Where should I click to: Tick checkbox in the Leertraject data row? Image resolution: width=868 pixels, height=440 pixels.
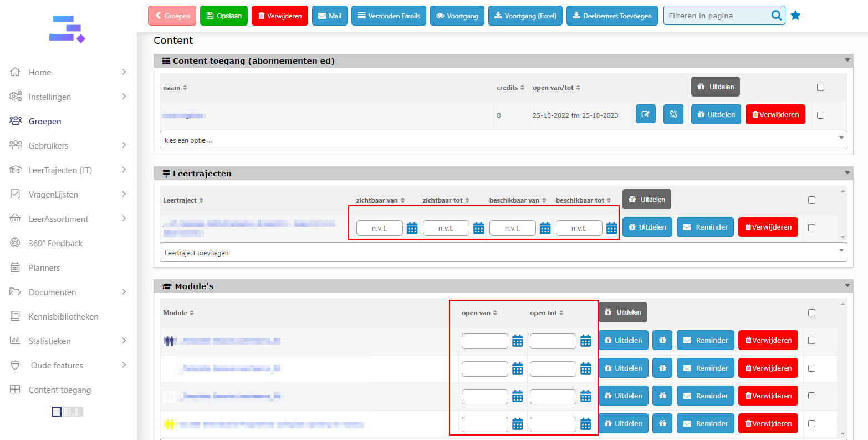click(x=811, y=227)
